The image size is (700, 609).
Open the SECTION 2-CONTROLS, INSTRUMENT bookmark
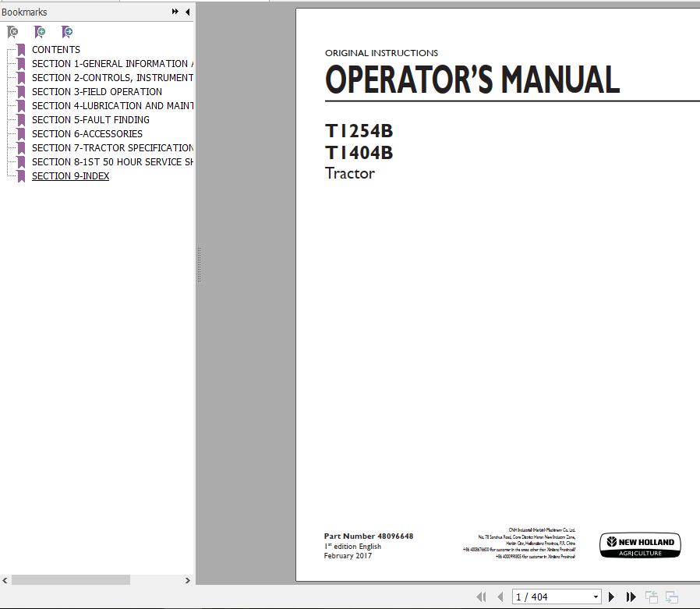click(112, 78)
